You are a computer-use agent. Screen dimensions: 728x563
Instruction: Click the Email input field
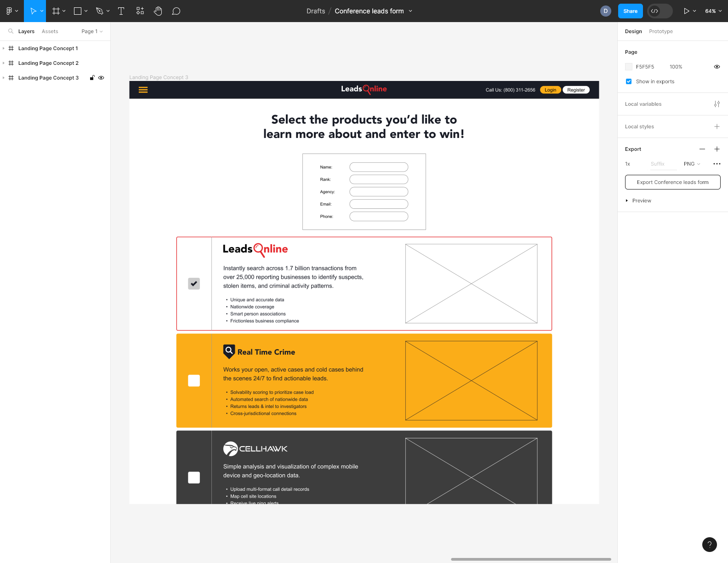click(379, 204)
